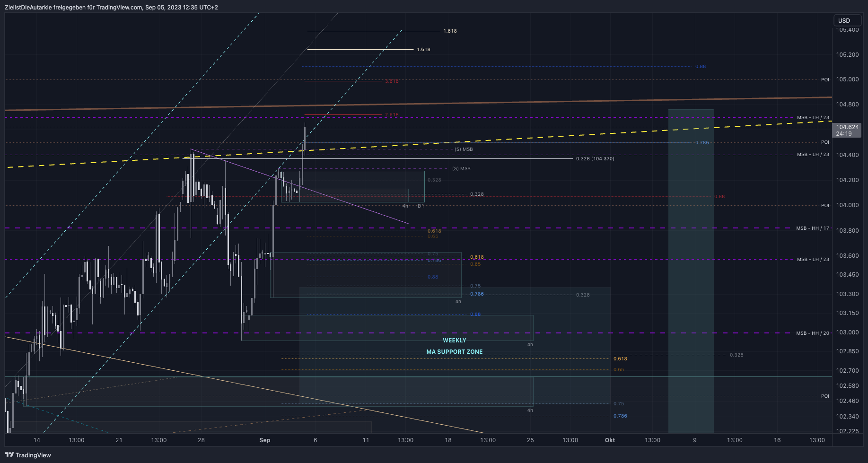Click the 102.580 price axis label
Screen dimensions: 868x463
847,386
